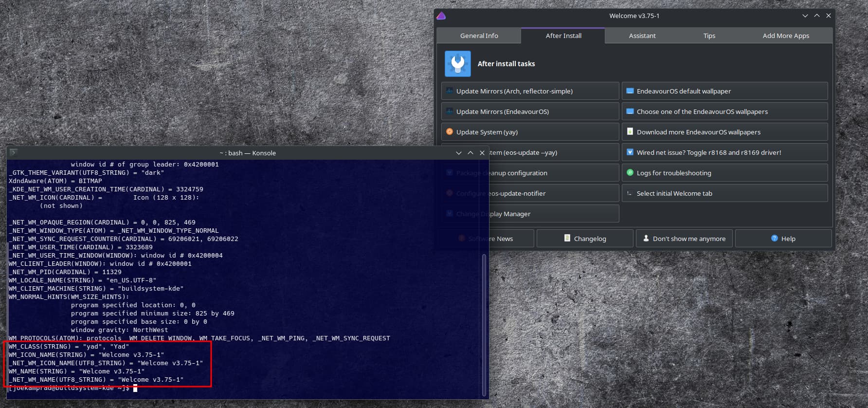
Task: Click Don't show me anymore
Action: [684, 239]
